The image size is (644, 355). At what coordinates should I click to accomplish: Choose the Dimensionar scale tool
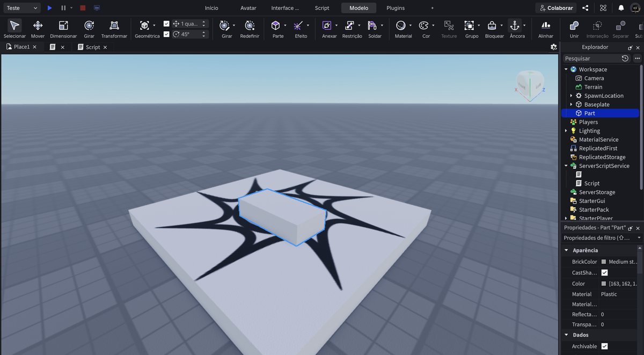pyautogui.click(x=63, y=26)
